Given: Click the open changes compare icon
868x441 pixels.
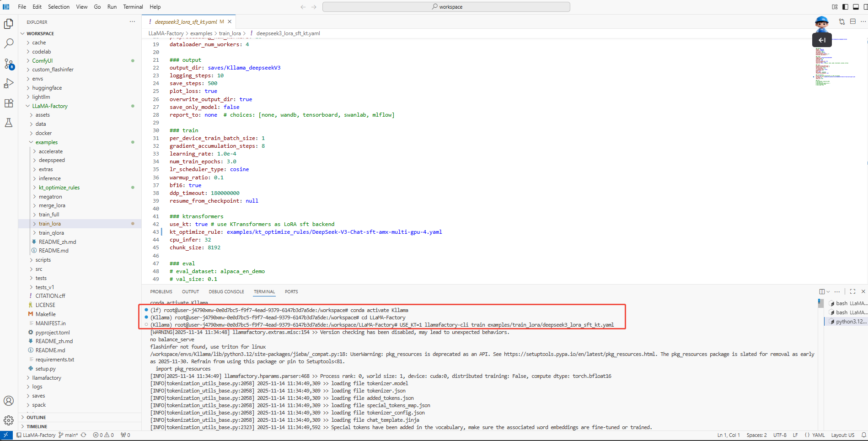Looking at the screenshot, I should (x=842, y=22).
